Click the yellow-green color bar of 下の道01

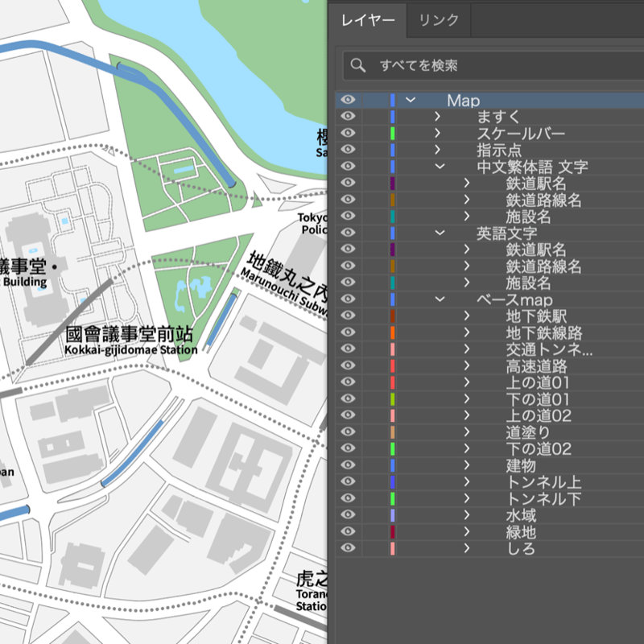393,398
